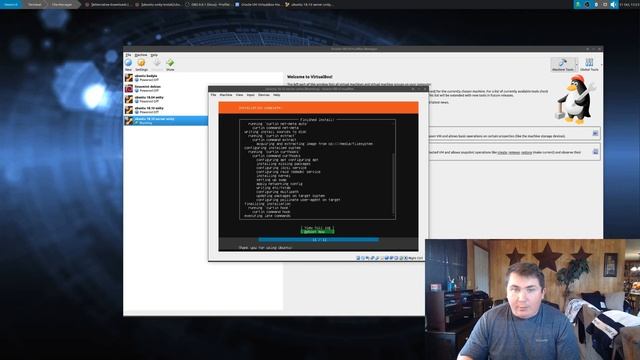This screenshot has height=360, width=640.
Task: Switch to the File Manager taskbar tab
Action: 62,4
